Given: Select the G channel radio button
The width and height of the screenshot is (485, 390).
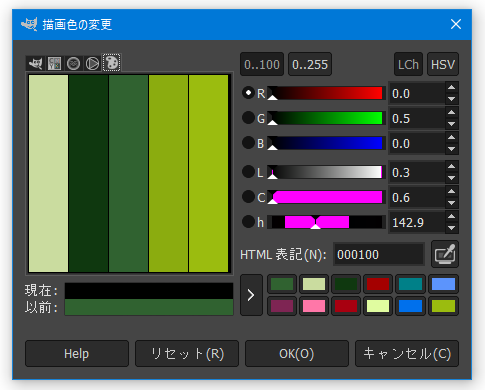Looking at the screenshot, I should coord(248,118).
